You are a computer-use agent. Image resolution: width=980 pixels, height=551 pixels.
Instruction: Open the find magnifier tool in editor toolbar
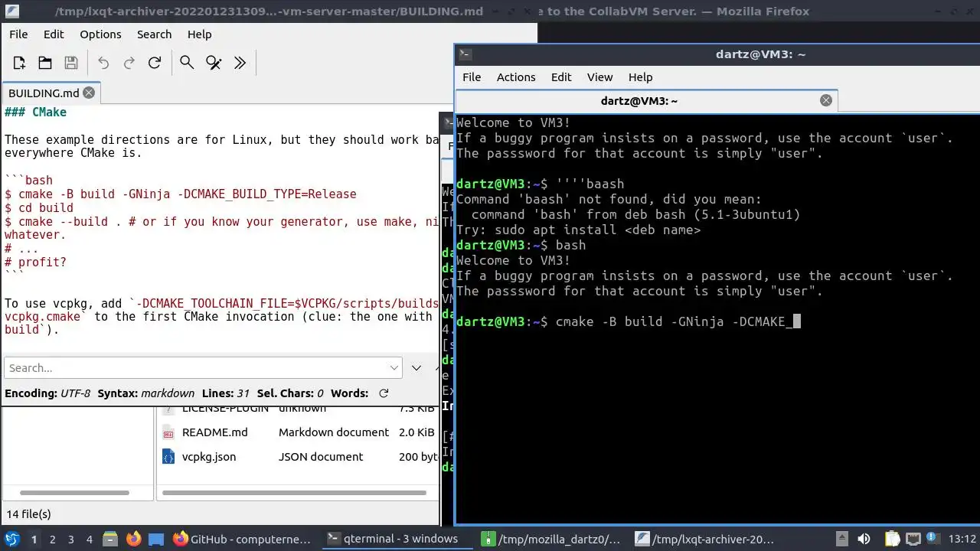pos(187,63)
